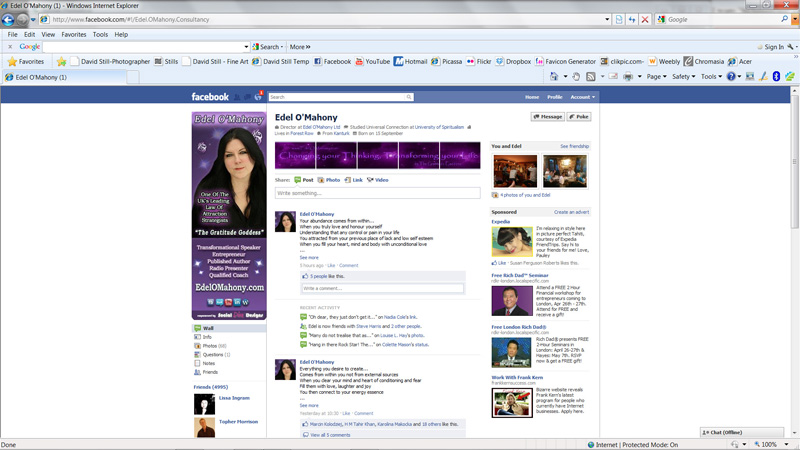Go back with the browser Back arrow
Image resolution: width=800 pixels, height=450 pixels.
coord(8,20)
